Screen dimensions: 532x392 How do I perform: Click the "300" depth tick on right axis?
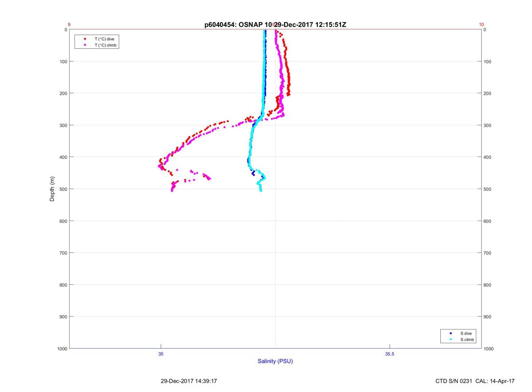(488, 125)
